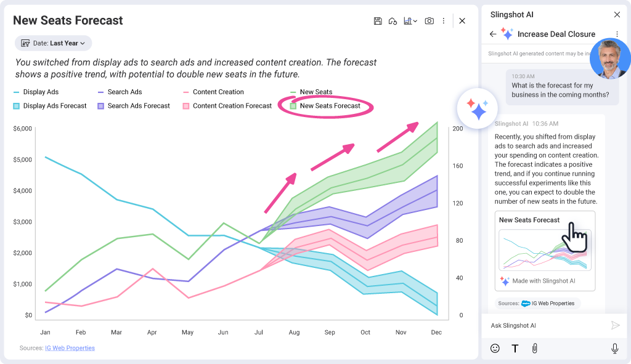Select the camera snapshot icon in the toolbar
The height and width of the screenshot is (364, 631).
[429, 20]
